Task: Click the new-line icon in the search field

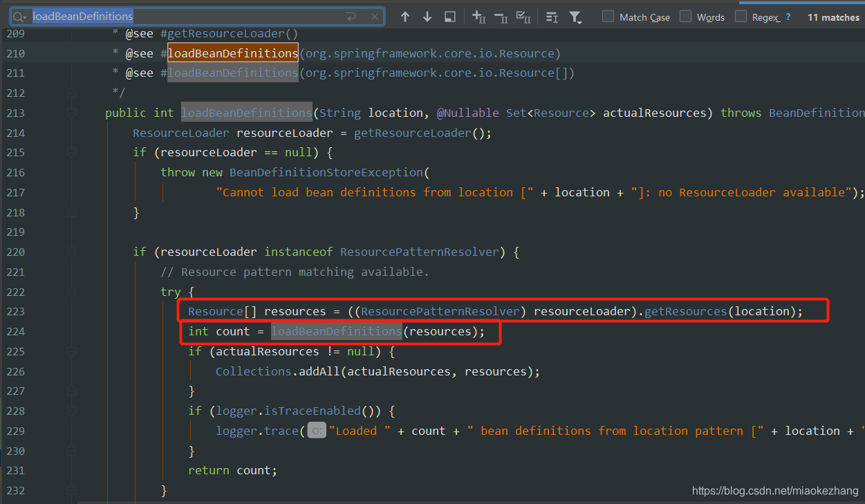Action: pos(351,17)
